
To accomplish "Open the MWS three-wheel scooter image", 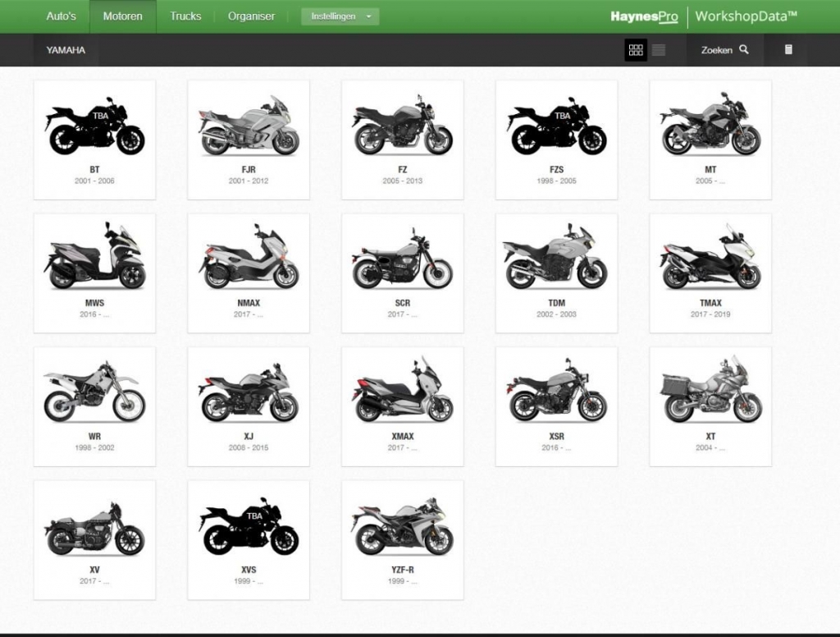I will click(95, 256).
